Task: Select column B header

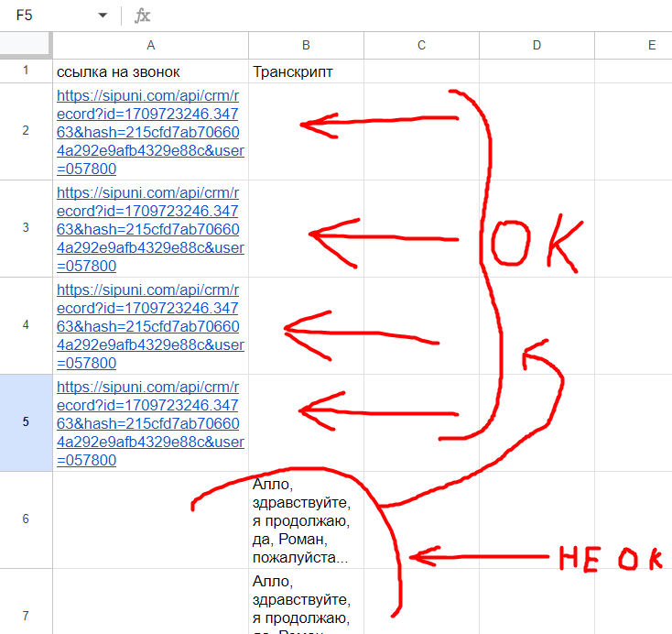Action: (306, 45)
